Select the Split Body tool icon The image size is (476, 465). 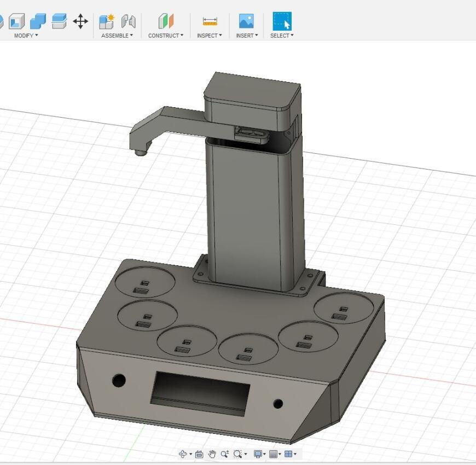(x=59, y=21)
